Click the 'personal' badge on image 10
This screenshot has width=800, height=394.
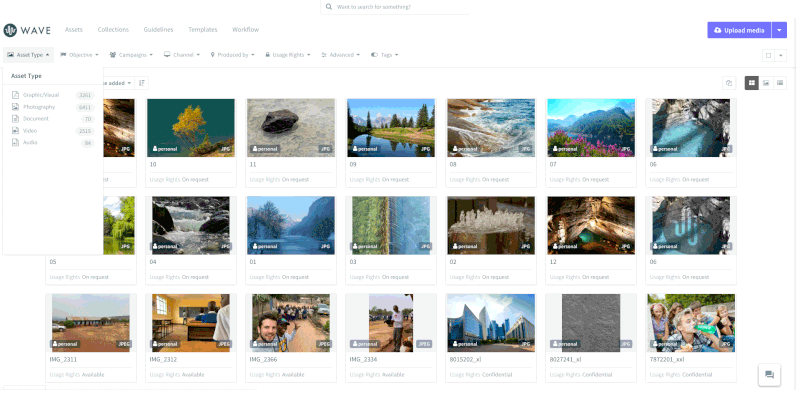coord(165,149)
